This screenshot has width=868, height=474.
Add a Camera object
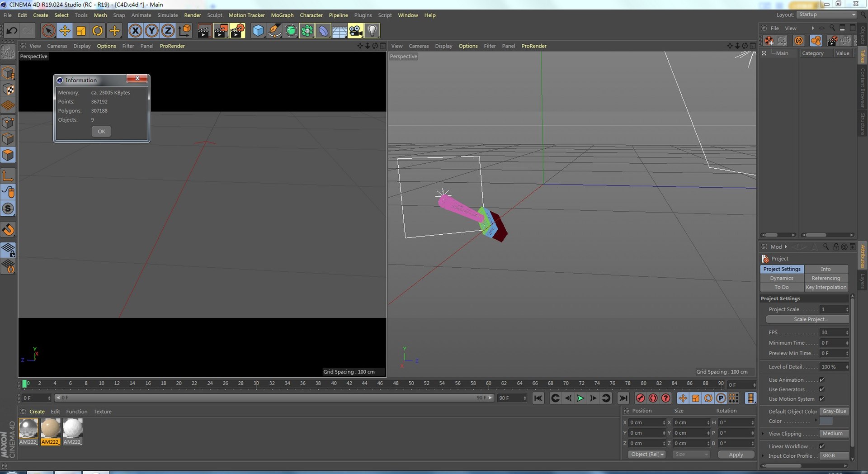pos(356,31)
